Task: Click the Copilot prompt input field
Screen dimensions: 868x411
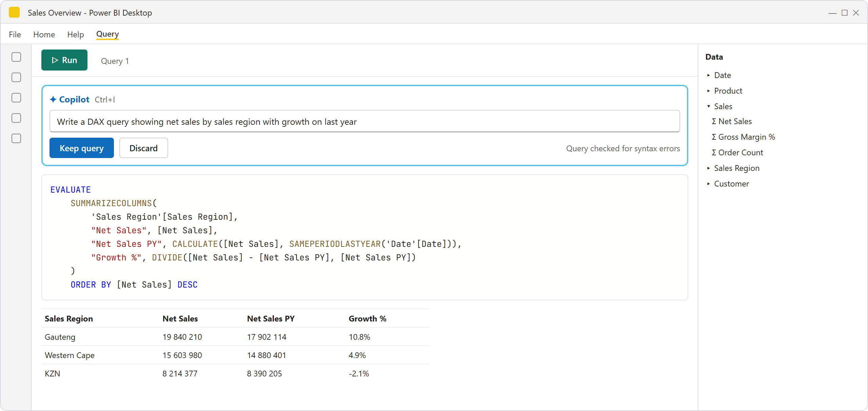Action: tap(365, 121)
